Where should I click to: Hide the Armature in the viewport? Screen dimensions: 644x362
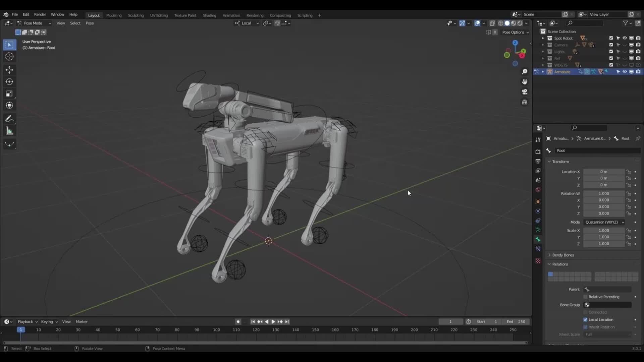[x=625, y=72]
